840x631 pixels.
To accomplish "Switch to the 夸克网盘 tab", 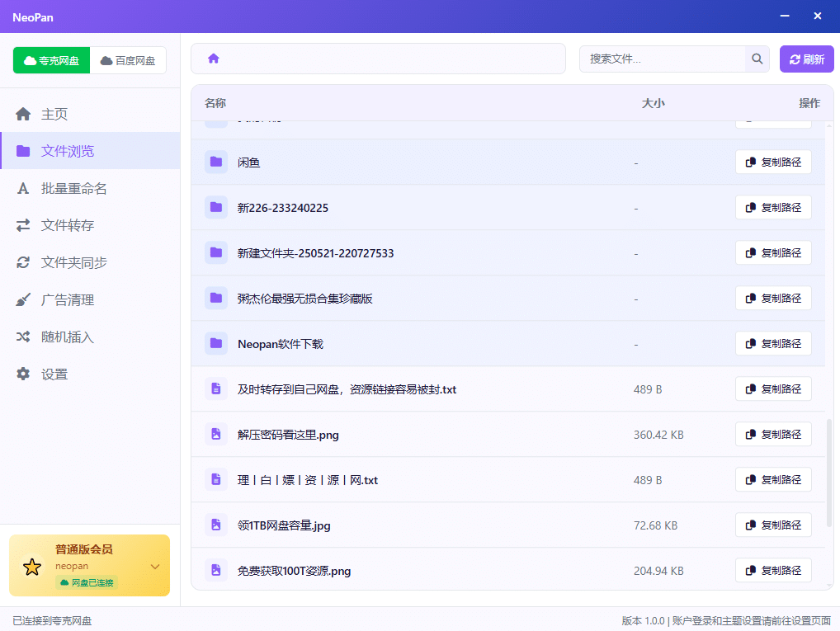I will [x=51, y=60].
